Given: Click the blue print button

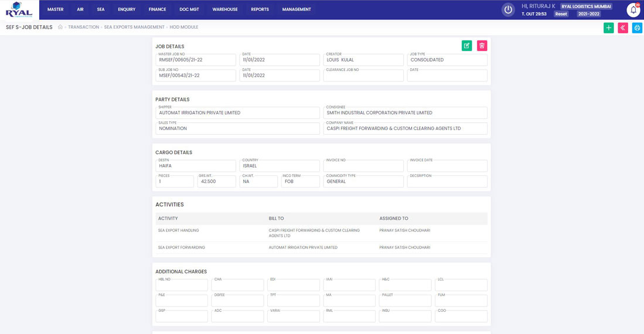Looking at the screenshot, I should click(637, 28).
